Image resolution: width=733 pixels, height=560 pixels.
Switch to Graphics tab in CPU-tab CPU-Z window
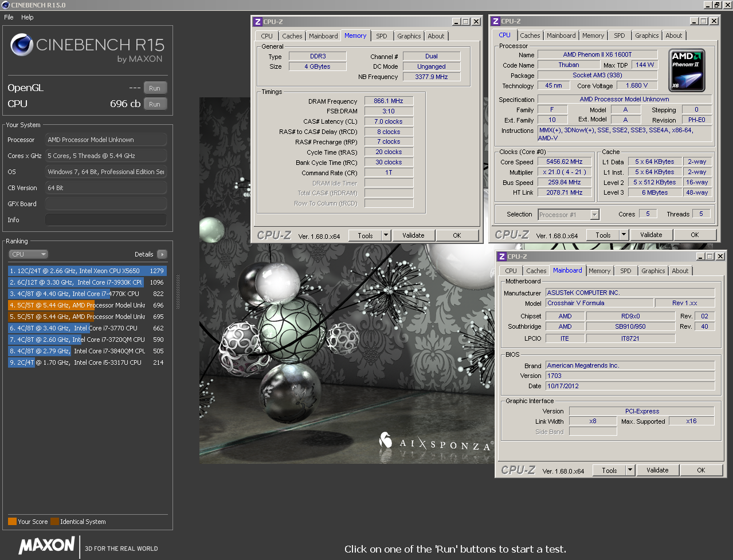point(647,36)
